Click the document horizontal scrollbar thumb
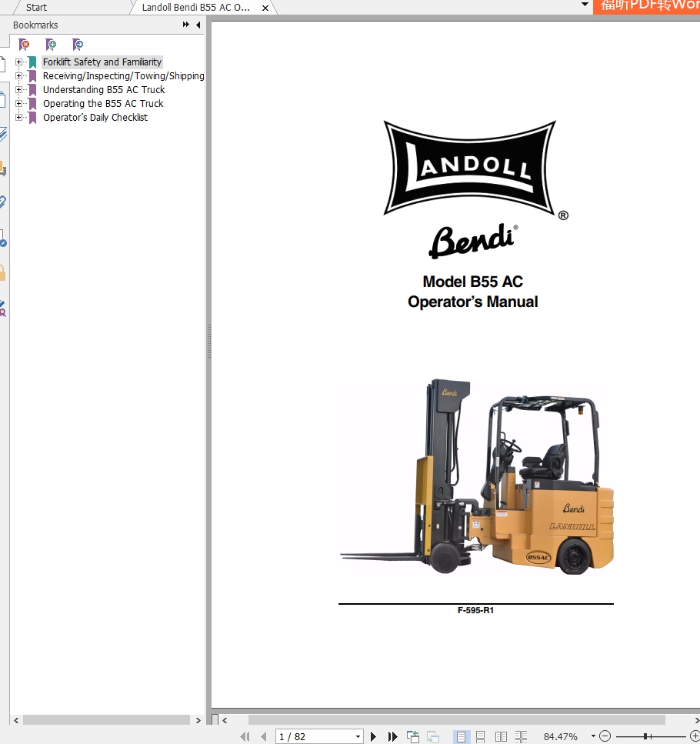700x744 pixels. coord(457,720)
